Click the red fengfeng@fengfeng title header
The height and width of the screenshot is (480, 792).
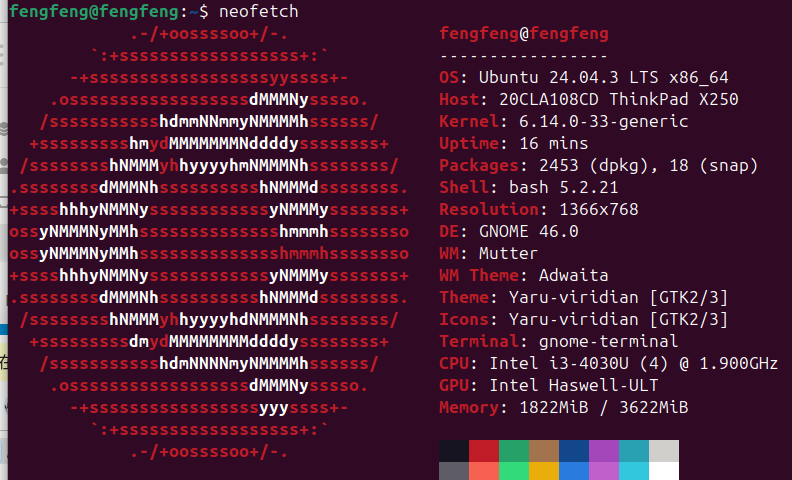(x=524, y=34)
